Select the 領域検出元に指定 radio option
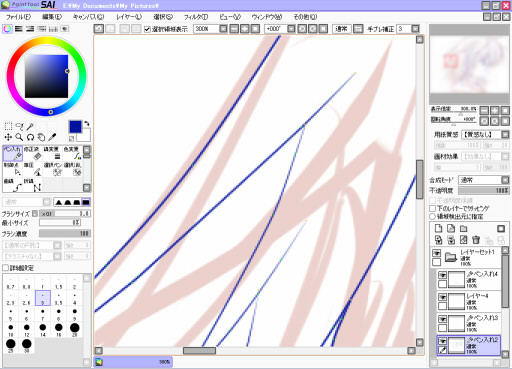This screenshot has width=512, height=369. [432, 216]
